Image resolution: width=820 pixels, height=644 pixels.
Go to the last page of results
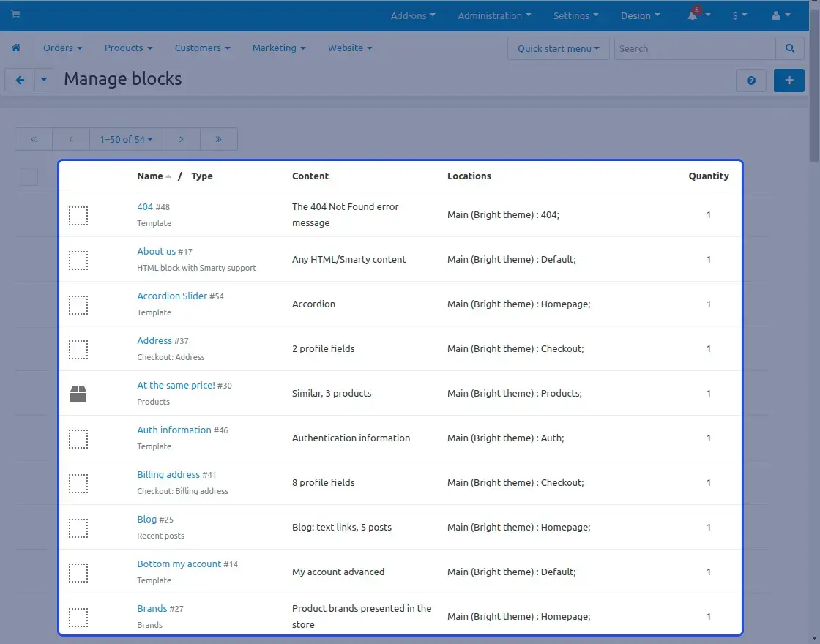[218, 139]
